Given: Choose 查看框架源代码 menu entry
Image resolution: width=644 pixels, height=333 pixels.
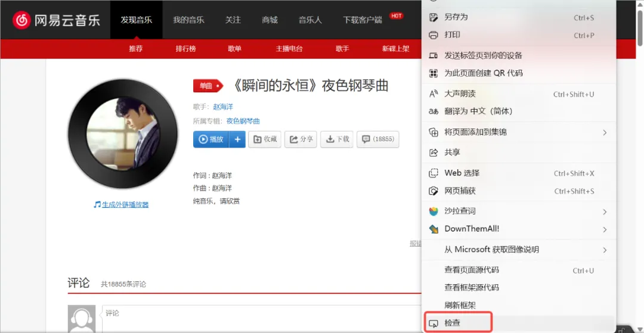Looking at the screenshot, I should (519, 288).
